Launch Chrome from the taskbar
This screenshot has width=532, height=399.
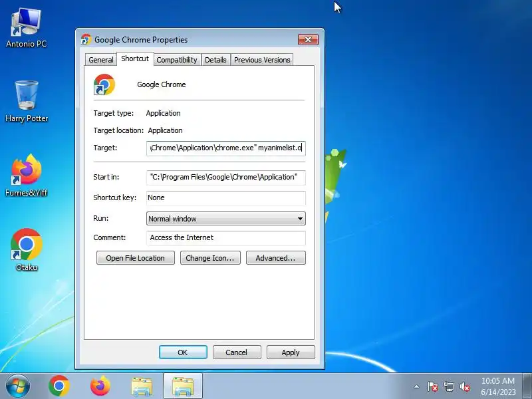pyautogui.click(x=59, y=386)
